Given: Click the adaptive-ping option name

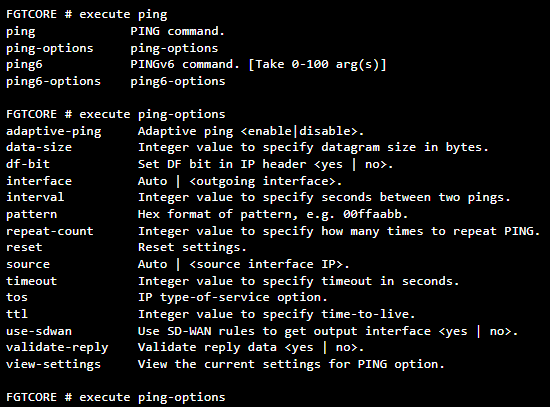Looking at the screenshot, I should pyautogui.click(x=54, y=131).
